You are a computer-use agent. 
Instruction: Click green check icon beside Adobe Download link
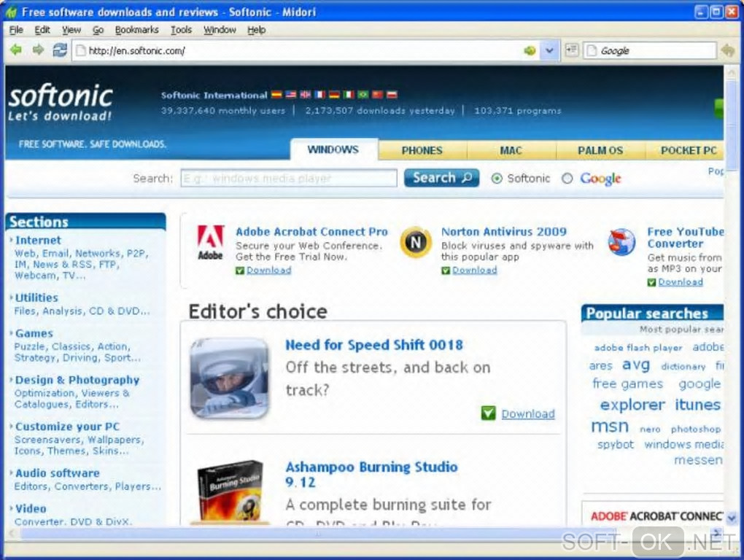(240, 271)
